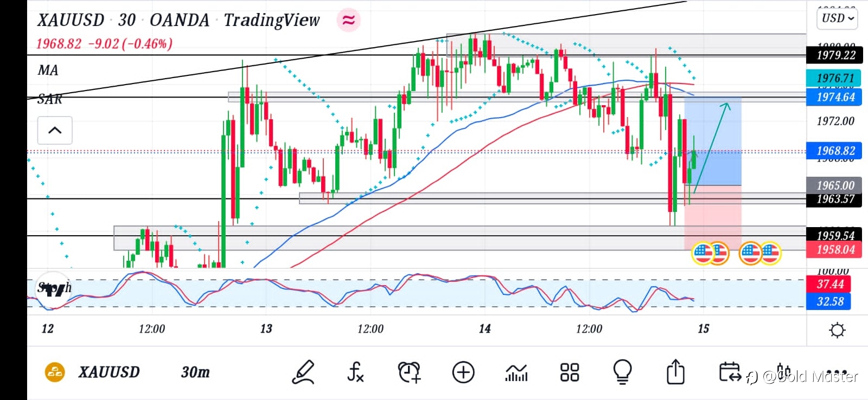Open the go-to-date calendar icon

coord(730,372)
